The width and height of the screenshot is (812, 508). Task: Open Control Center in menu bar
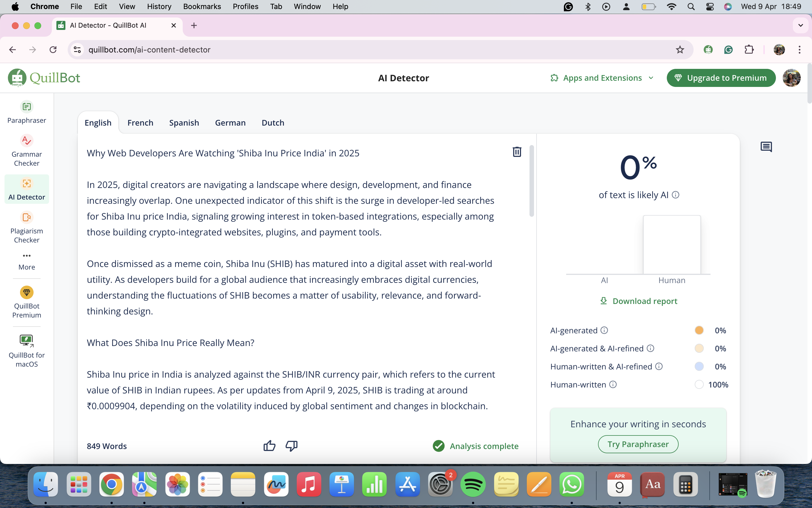[710, 7]
